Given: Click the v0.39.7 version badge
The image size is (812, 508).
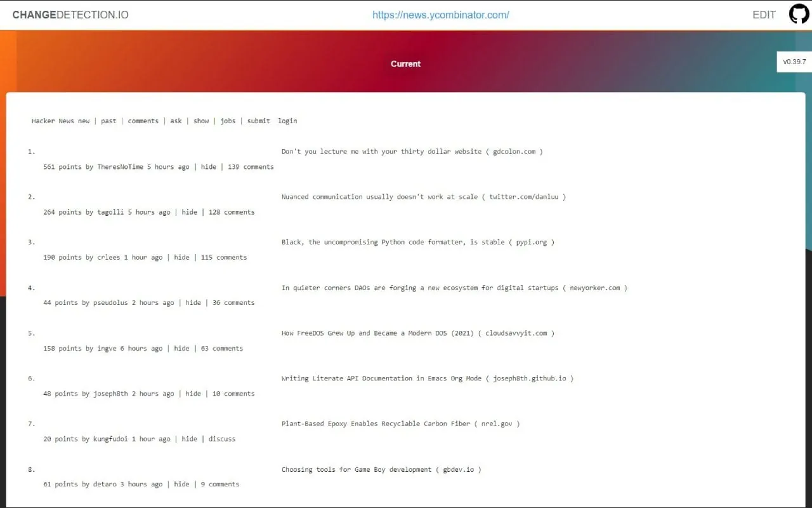Looking at the screenshot, I should pyautogui.click(x=794, y=62).
